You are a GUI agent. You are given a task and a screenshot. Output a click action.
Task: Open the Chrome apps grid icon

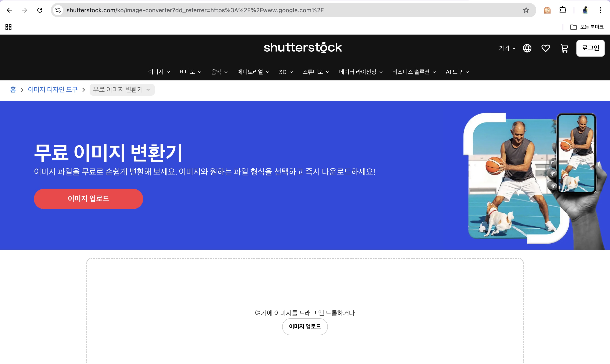tap(9, 27)
